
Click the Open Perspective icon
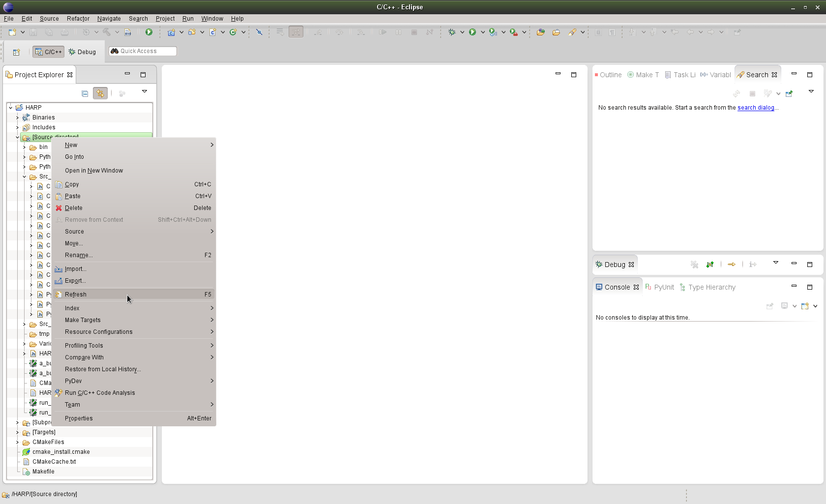click(x=16, y=52)
